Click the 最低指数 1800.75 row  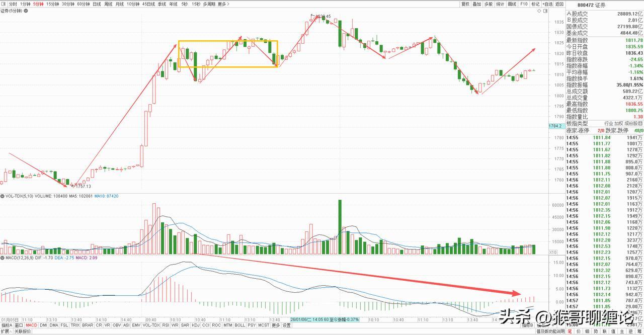605,110
